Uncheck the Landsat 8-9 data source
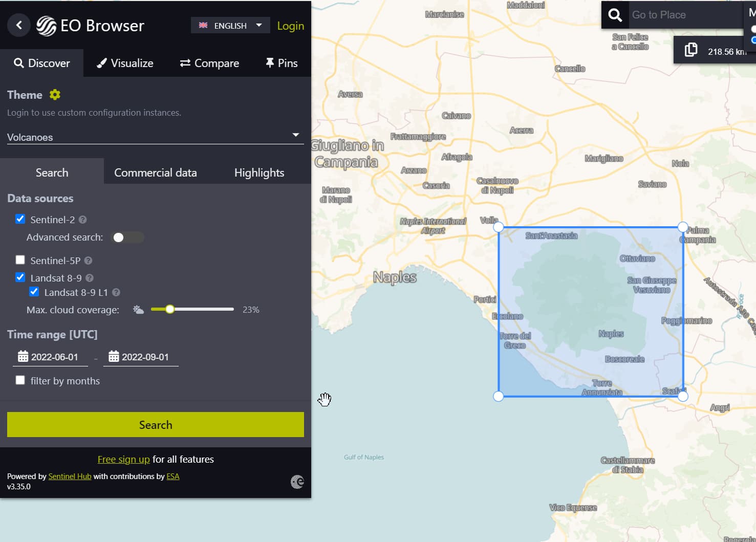Image resolution: width=756 pixels, height=542 pixels. [20, 277]
